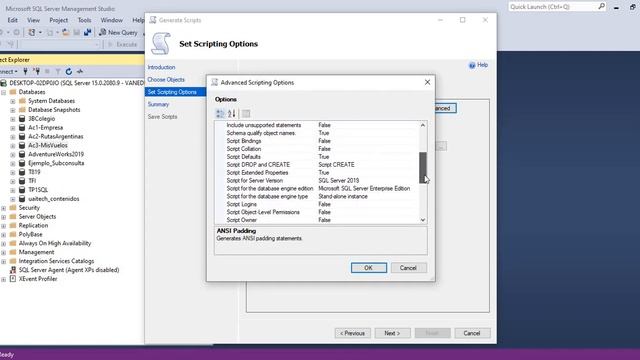The height and width of the screenshot is (360, 640).
Task: Select the Ejemplo_Subconsulta database in tree
Action: pos(56,163)
